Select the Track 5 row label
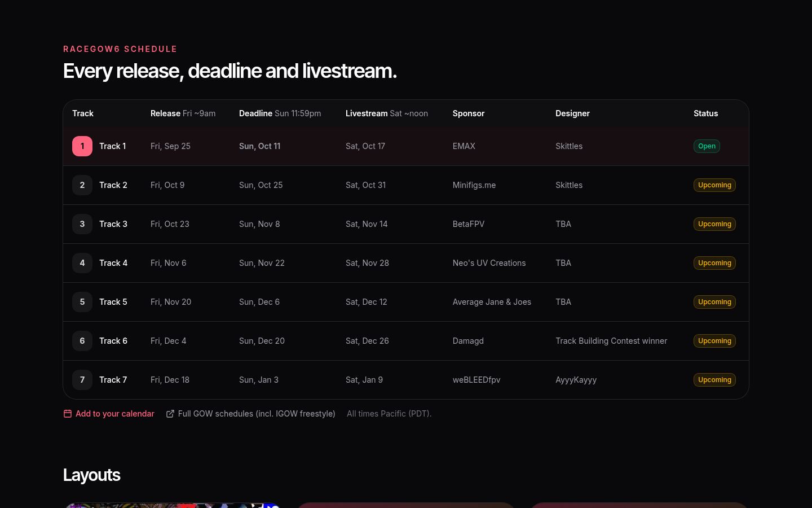The image size is (812, 508). click(113, 302)
